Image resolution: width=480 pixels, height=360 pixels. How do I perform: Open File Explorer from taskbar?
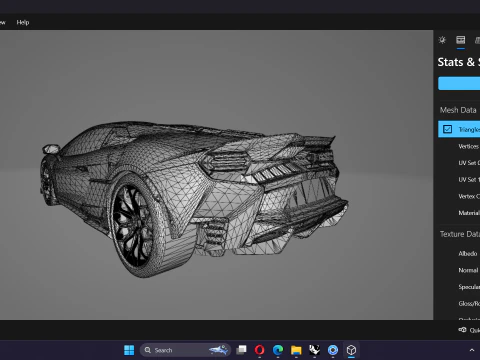296,350
